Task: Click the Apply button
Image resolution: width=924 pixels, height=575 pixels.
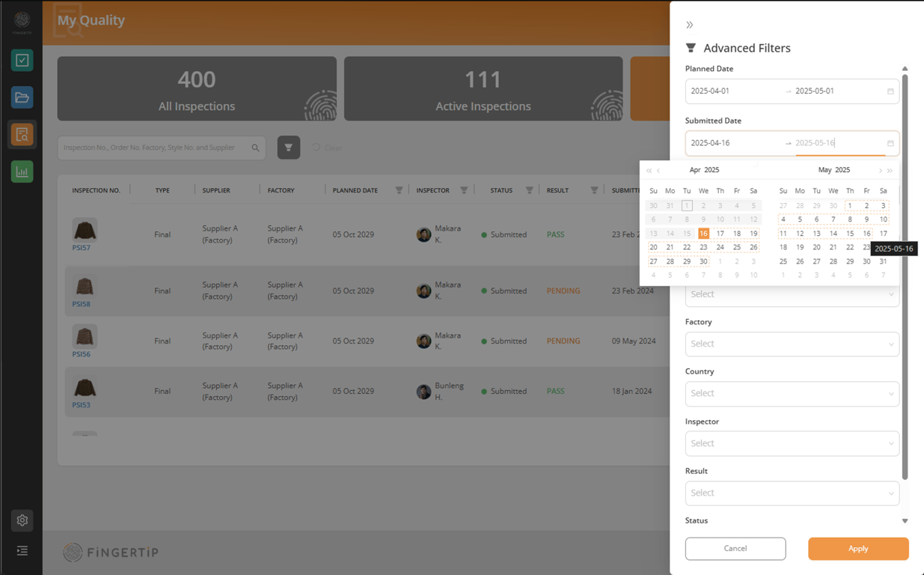Action: [x=858, y=549]
